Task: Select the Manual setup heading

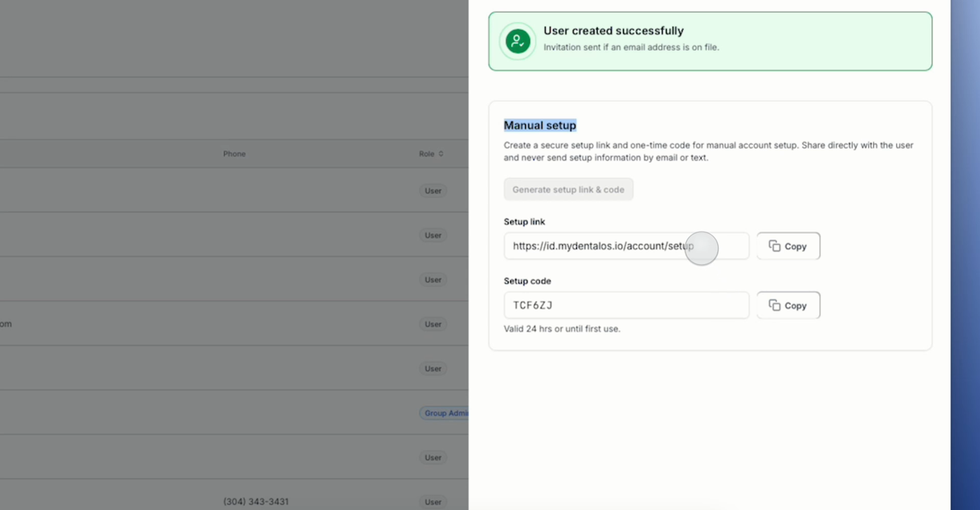Action: coord(540,125)
